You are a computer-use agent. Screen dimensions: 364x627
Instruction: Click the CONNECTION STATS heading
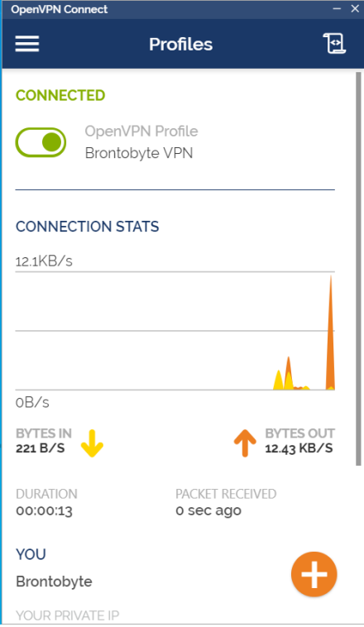(x=87, y=227)
